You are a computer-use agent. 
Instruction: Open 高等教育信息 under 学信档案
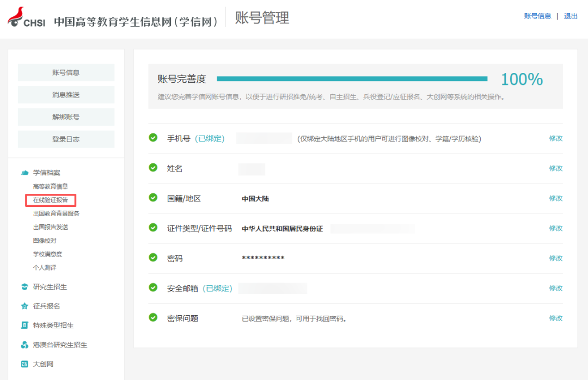pos(51,186)
